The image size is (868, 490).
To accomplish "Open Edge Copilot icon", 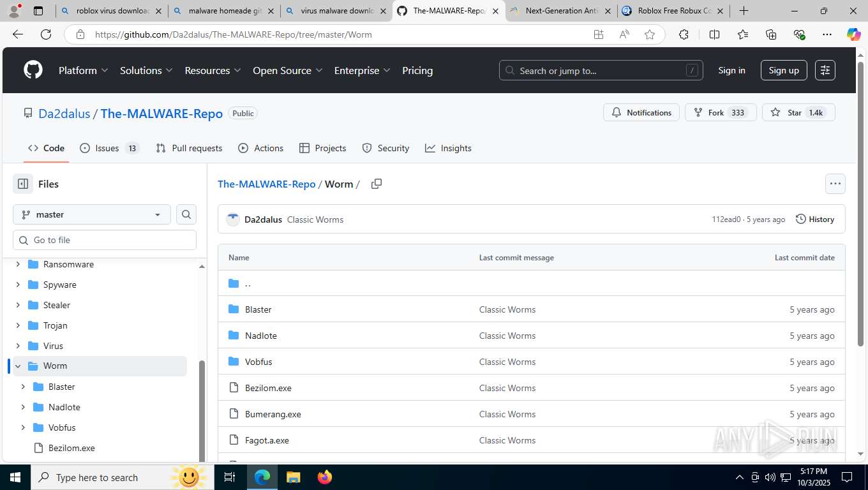I will (854, 34).
